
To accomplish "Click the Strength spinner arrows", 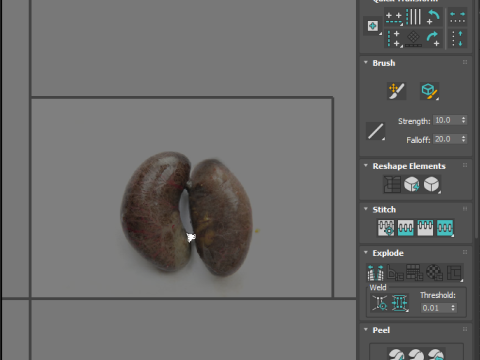I will (463, 120).
